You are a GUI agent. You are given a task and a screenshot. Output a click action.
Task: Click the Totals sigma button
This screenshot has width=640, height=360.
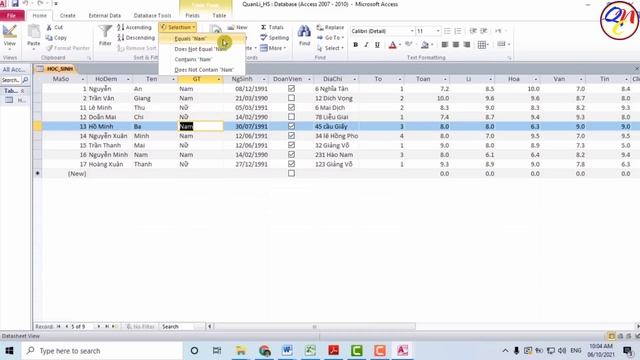[272, 27]
